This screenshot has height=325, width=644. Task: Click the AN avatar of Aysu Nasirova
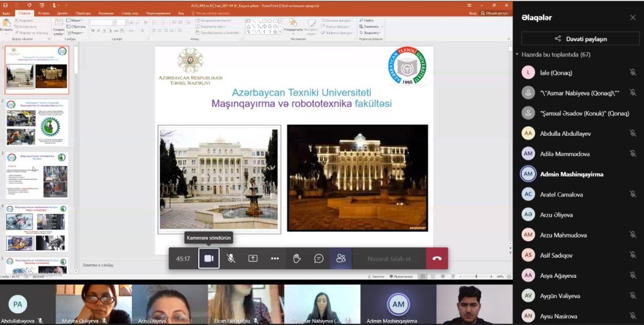tap(528, 316)
